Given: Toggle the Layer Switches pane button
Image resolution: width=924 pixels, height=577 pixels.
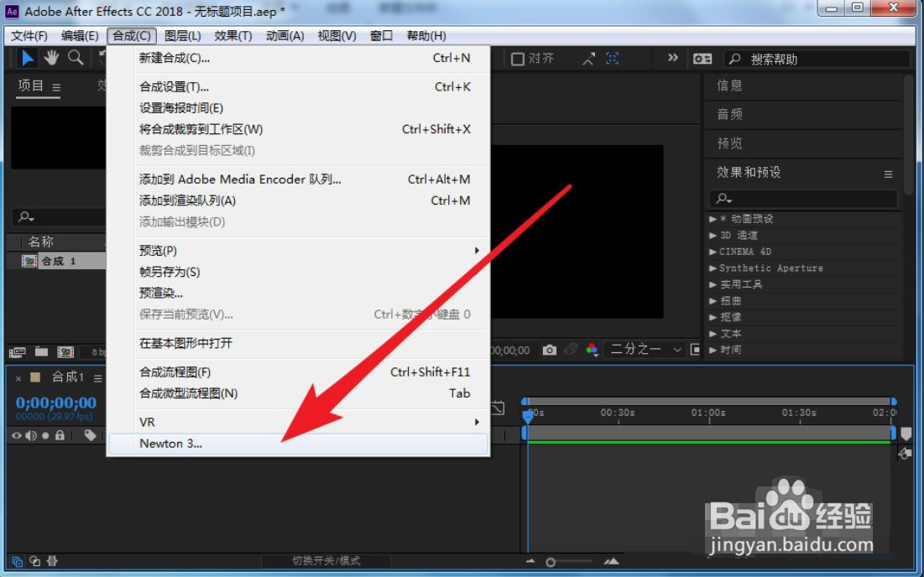Looking at the screenshot, I should click(17, 561).
